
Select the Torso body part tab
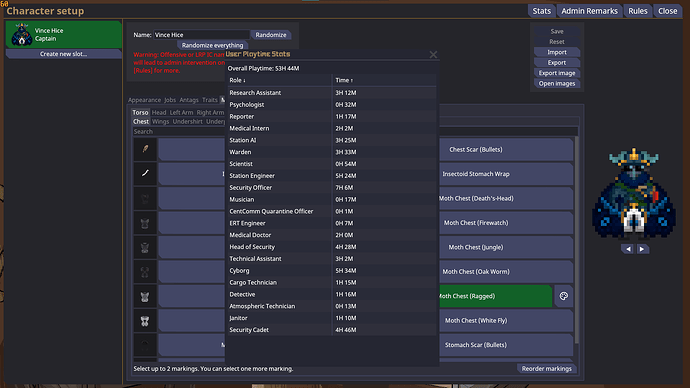140,113
